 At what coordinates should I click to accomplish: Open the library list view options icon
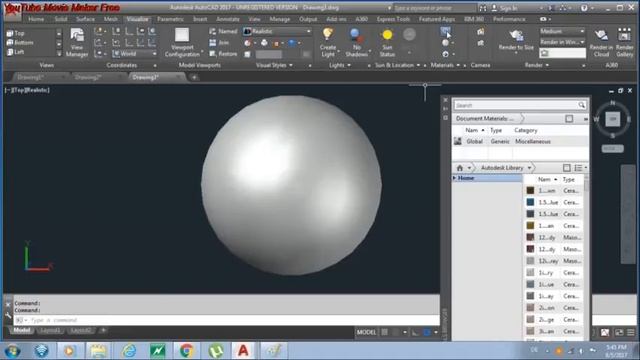579,168
